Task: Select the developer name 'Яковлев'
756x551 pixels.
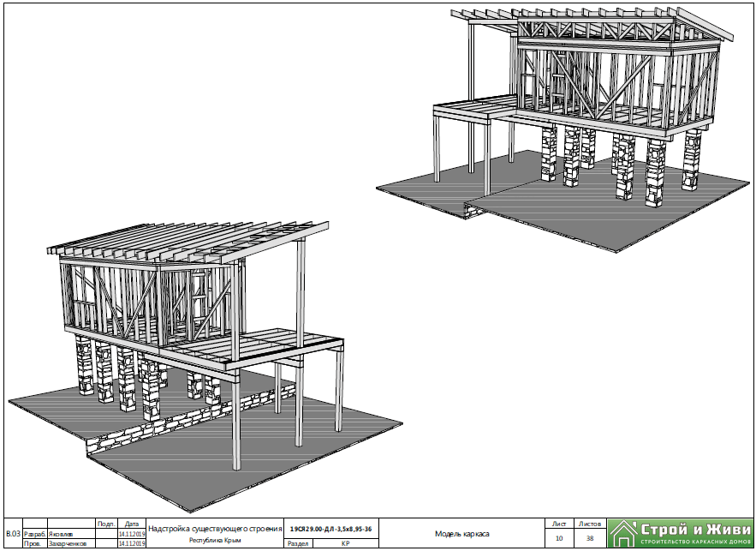Action: point(61,533)
